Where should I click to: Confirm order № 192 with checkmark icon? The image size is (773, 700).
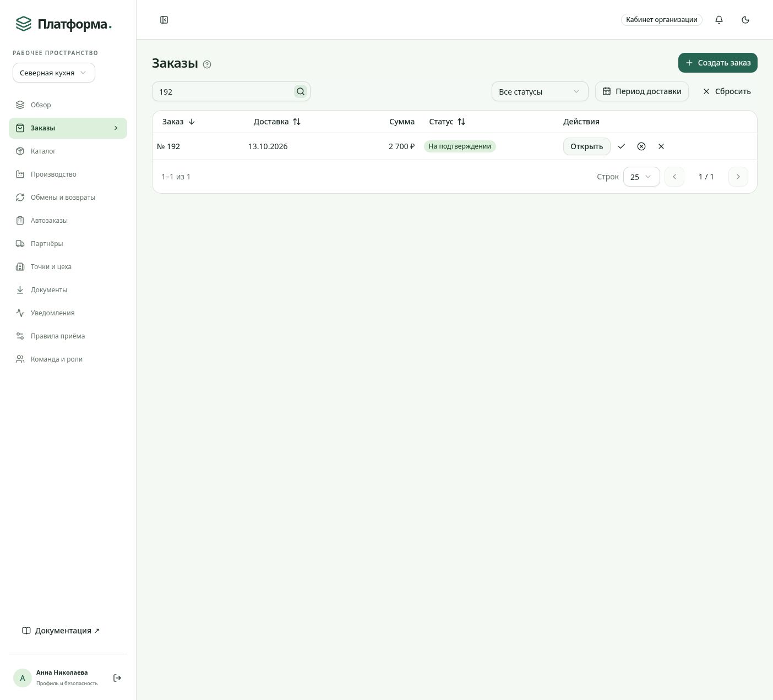point(622,146)
